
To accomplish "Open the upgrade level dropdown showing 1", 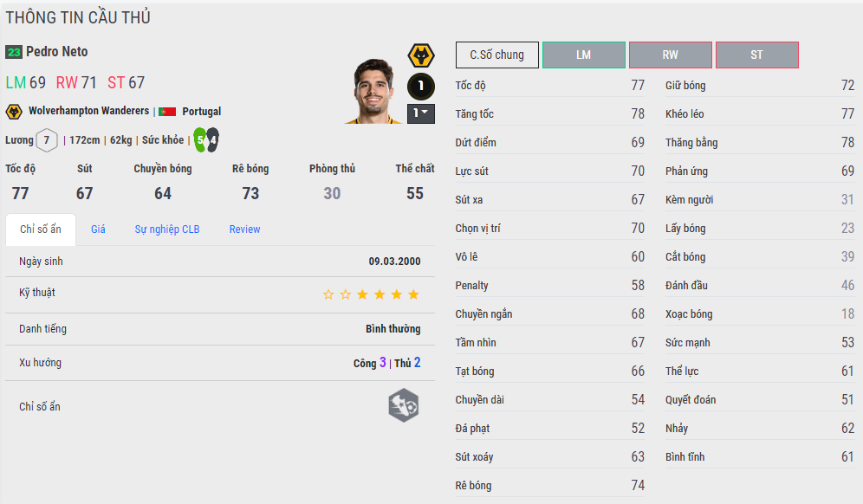I will click(421, 113).
